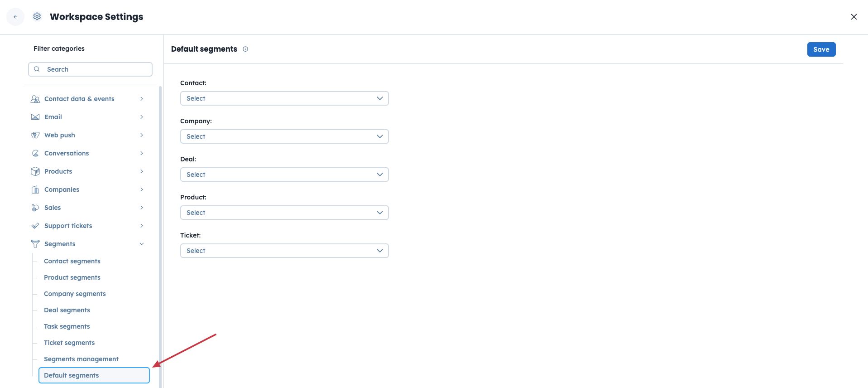Open the Company select dropdown
This screenshot has width=868, height=388.
(x=284, y=136)
